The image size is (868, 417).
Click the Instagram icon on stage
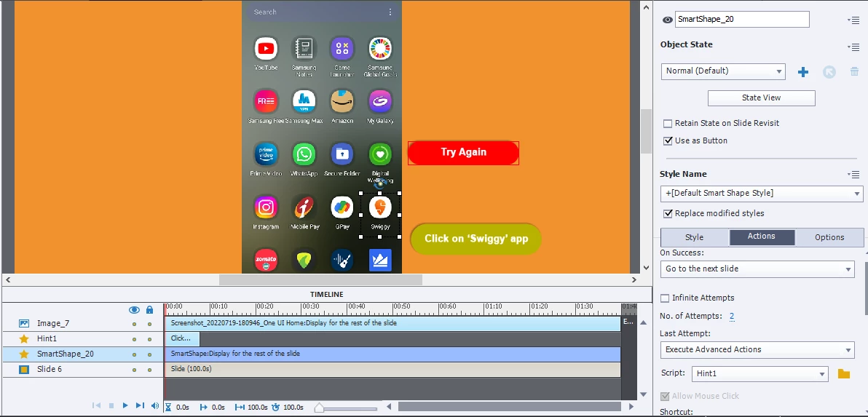pyautogui.click(x=266, y=207)
